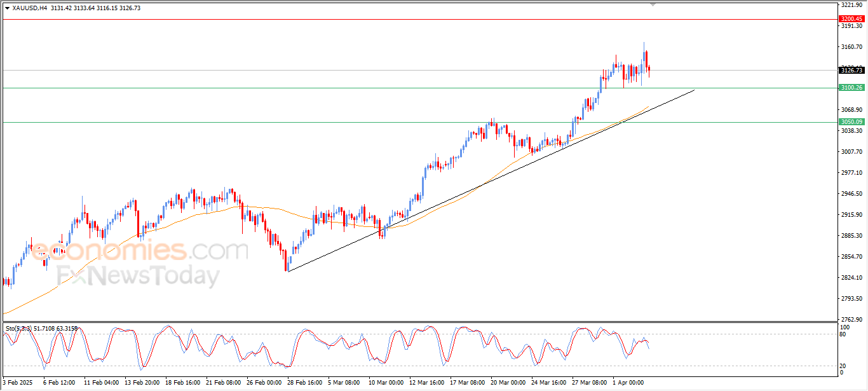
Task: Click the 2885.30 price axis value
Action: tap(851, 236)
